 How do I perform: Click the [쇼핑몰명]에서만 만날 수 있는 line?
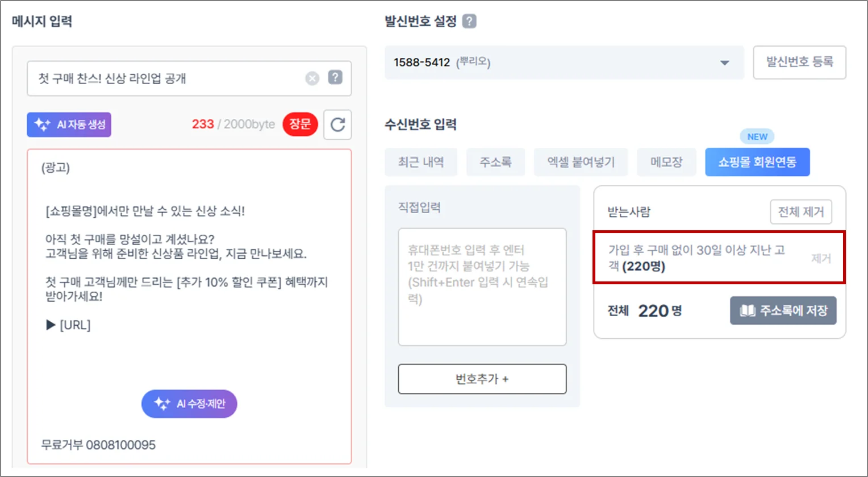(145, 211)
